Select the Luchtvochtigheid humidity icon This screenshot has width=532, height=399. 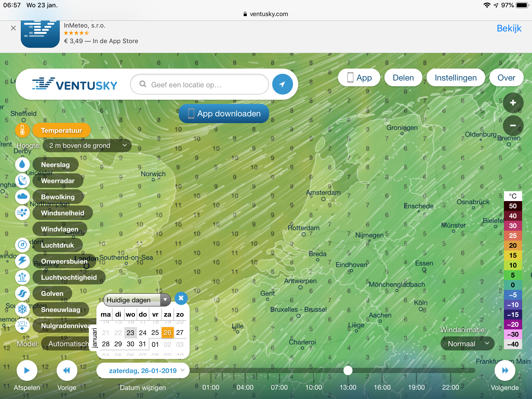tap(22, 277)
